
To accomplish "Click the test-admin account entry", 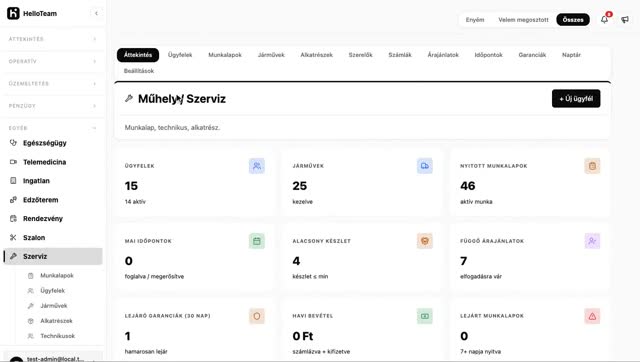I will click(53, 358).
